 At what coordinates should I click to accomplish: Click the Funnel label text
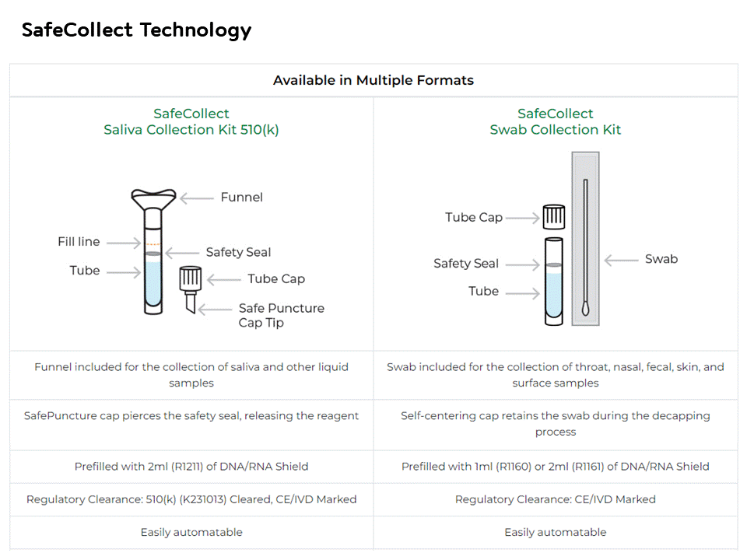click(x=241, y=197)
